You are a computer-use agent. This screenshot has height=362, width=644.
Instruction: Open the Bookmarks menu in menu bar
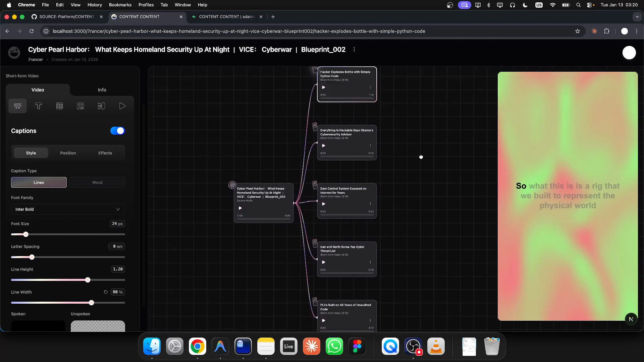point(120,5)
